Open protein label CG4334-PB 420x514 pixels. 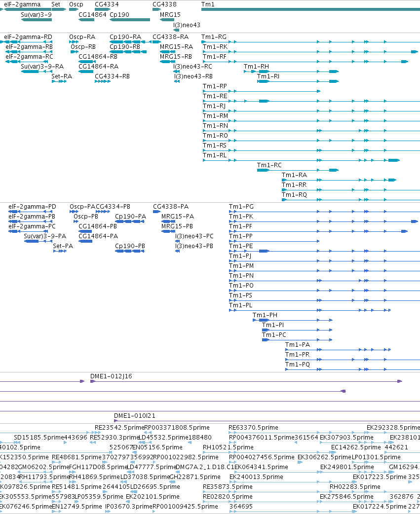(x=113, y=207)
